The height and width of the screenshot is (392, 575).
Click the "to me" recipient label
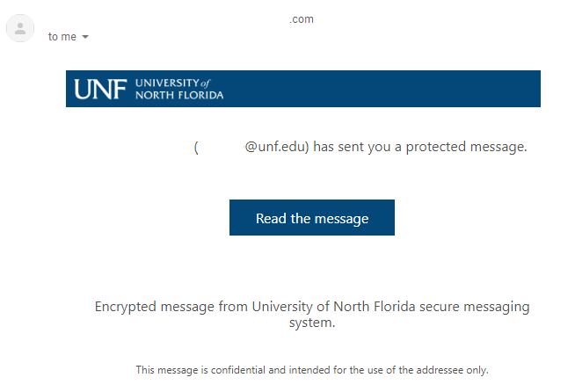pos(62,37)
